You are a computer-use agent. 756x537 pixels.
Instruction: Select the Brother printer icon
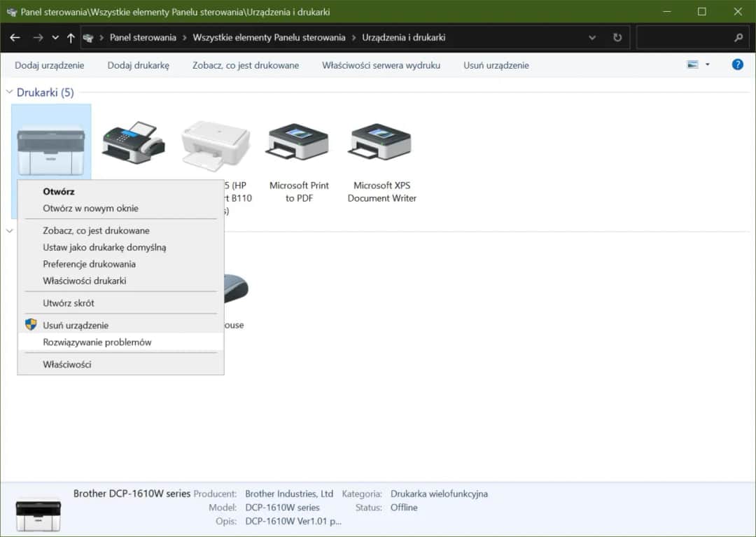click(x=50, y=144)
